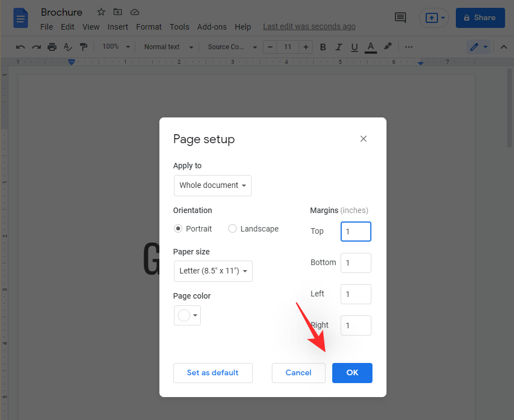Click the Google Docs home icon
The image size is (514, 420).
point(21,18)
